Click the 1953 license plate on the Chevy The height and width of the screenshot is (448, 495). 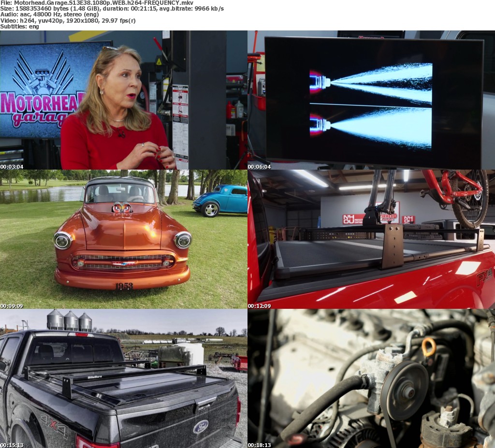(x=123, y=286)
